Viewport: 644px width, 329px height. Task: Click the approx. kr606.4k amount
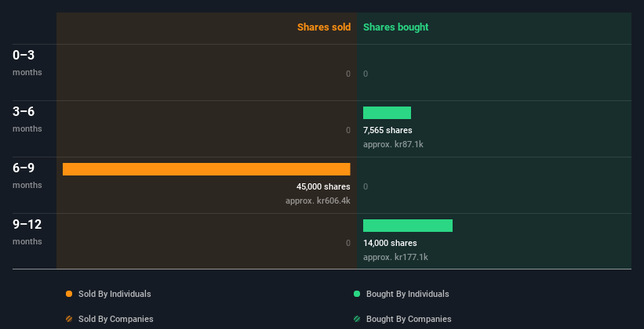318,201
